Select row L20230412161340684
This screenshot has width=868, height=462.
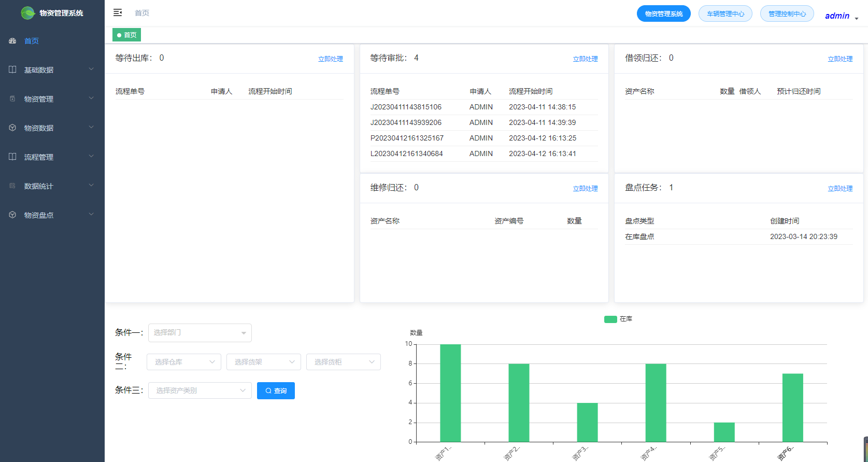(x=484, y=153)
